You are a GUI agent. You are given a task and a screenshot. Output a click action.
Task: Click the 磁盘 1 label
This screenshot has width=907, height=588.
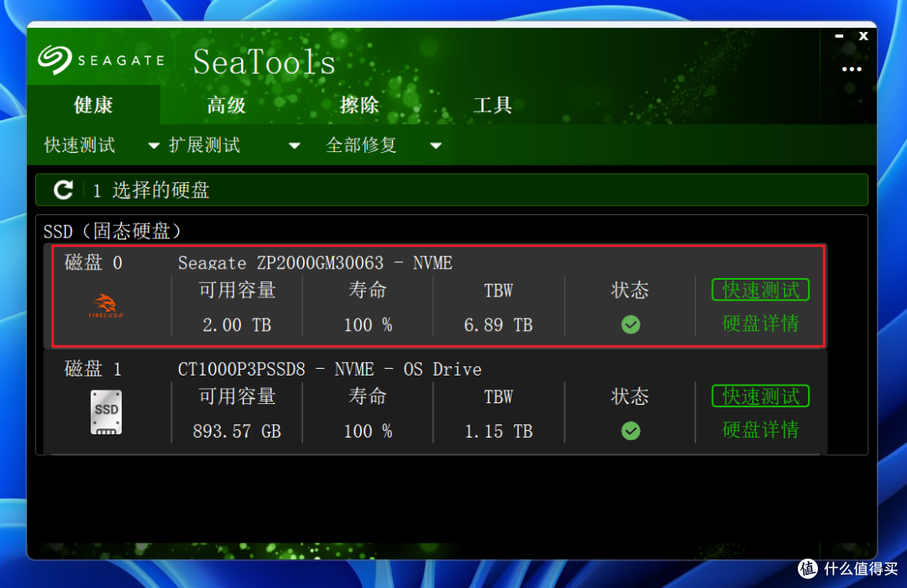tap(93, 369)
